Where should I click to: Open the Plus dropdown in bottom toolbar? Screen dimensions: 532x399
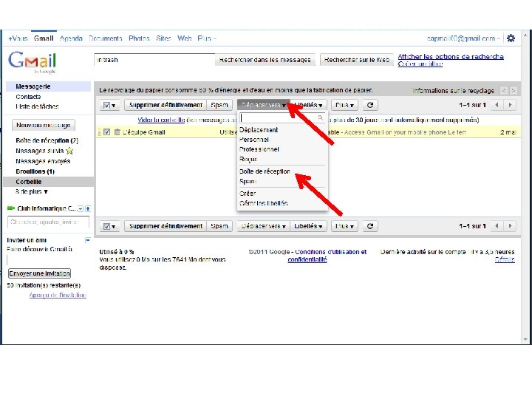[344, 226]
